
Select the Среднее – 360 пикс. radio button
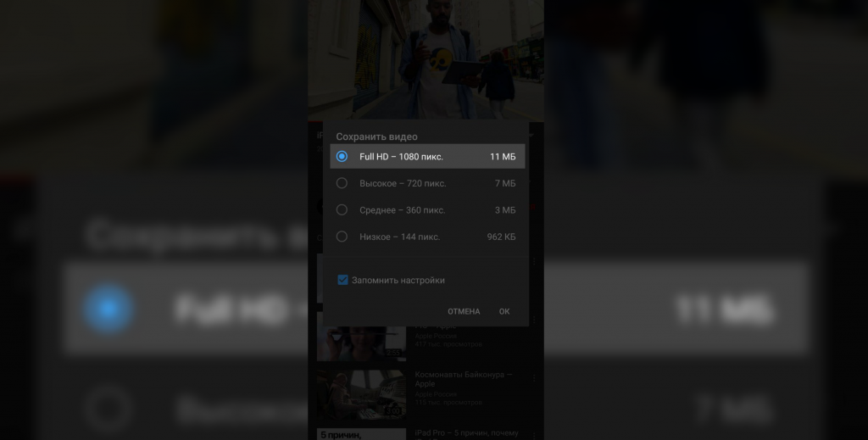342,209
